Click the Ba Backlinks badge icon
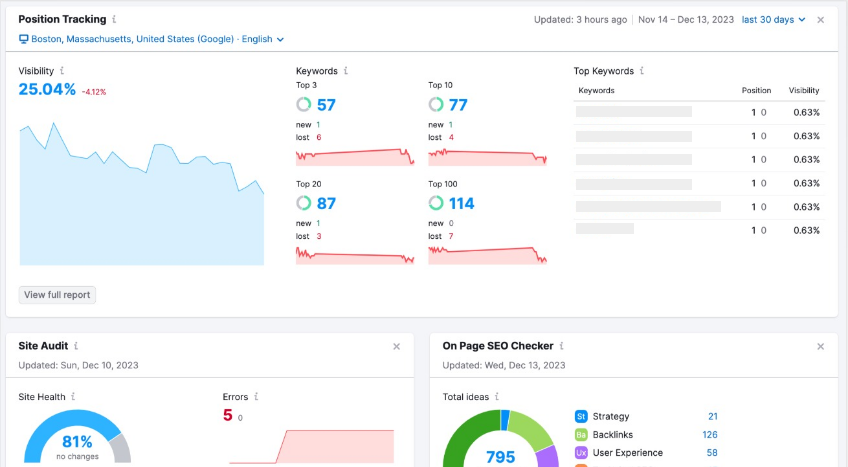 (581, 435)
